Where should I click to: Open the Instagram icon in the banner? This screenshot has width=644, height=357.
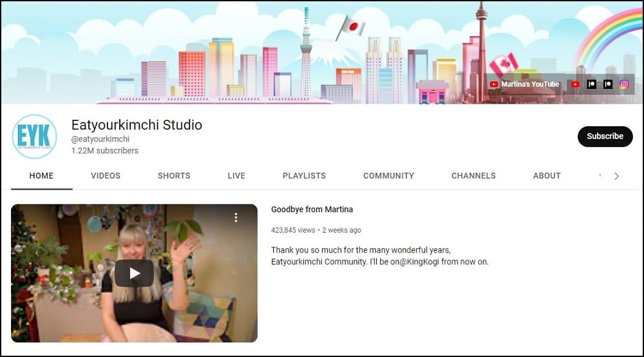[624, 84]
